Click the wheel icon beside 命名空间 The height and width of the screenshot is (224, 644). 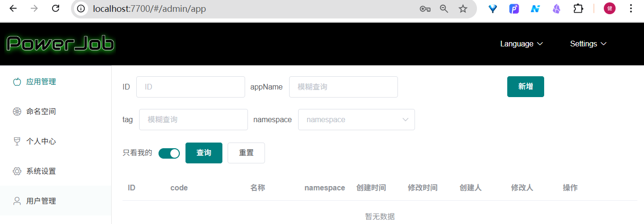pos(17,111)
